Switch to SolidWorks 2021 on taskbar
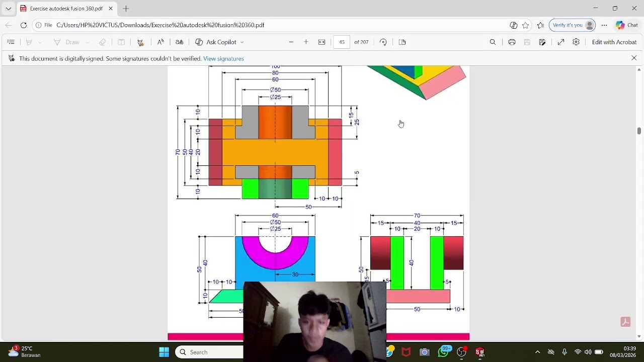Image resolution: width=644 pixels, height=362 pixels. pos(480,352)
